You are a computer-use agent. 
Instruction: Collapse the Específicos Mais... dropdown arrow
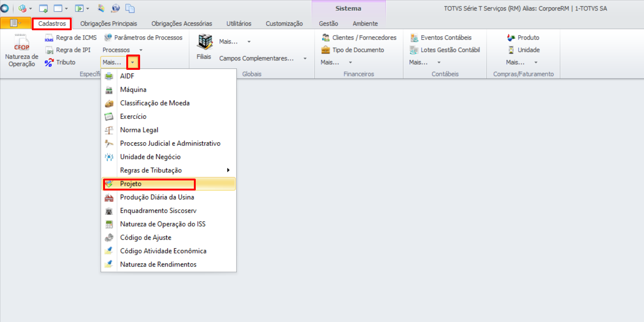click(x=133, y=62)
